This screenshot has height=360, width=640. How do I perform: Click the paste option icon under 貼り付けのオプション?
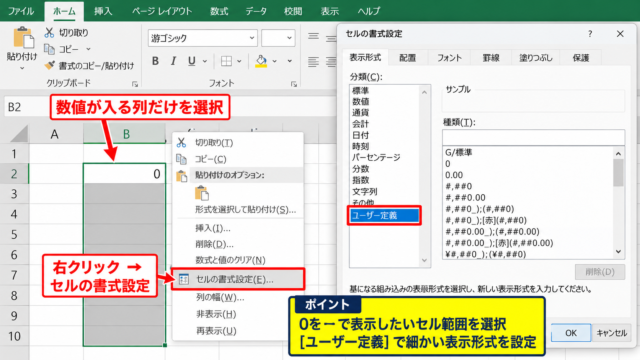click(x=202, y=193)
